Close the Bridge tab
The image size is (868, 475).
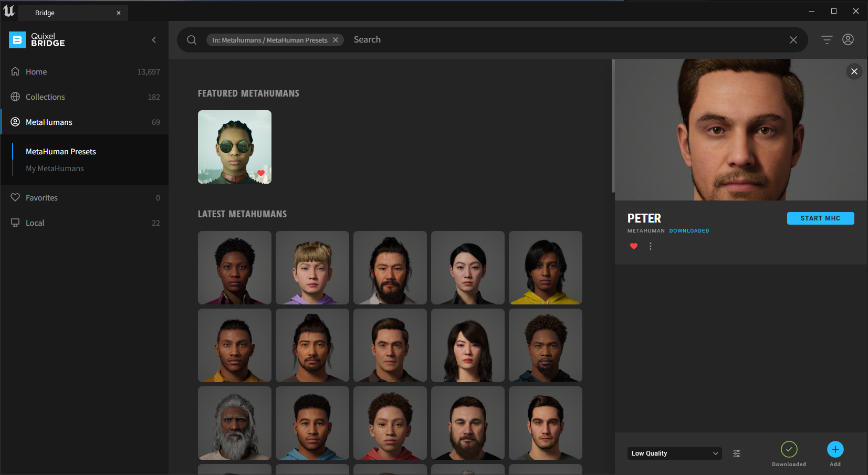click(119, 13)
